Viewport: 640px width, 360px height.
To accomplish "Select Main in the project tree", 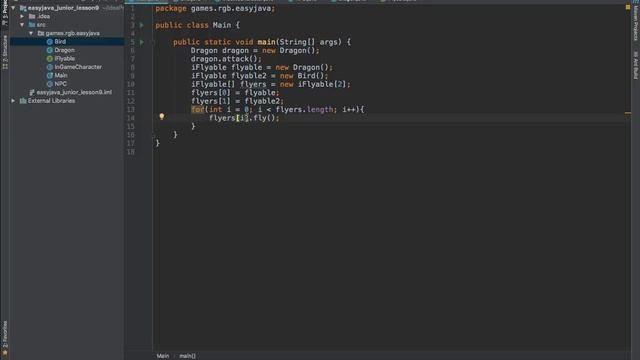I will click(x=61, y=76).
